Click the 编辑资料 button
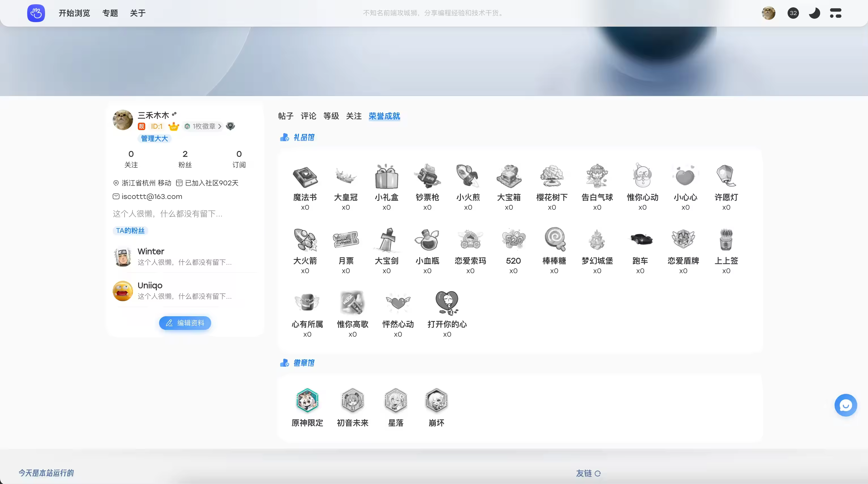The height and width of the screenshot is (484, 868). 185,323
